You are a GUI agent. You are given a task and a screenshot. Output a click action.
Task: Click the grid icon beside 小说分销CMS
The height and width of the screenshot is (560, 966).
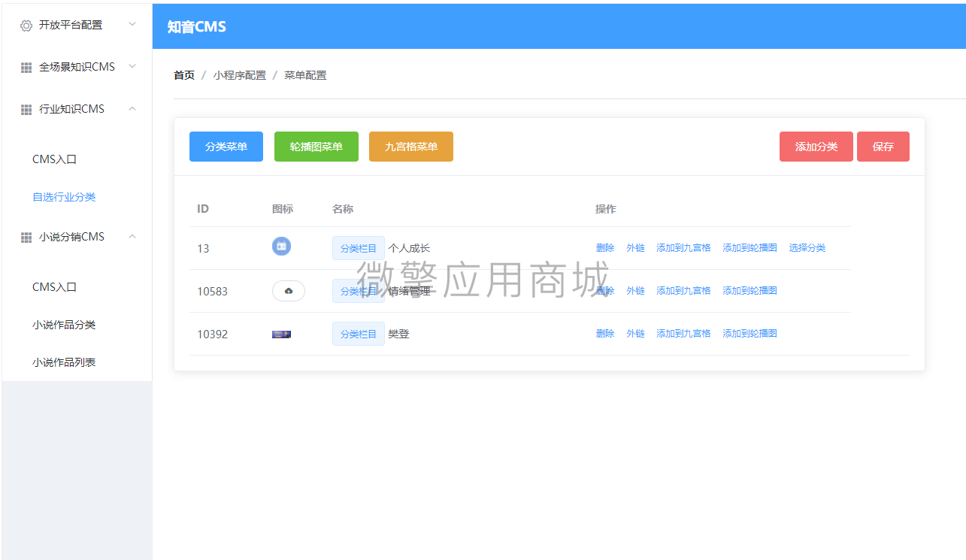coord(26,237)
